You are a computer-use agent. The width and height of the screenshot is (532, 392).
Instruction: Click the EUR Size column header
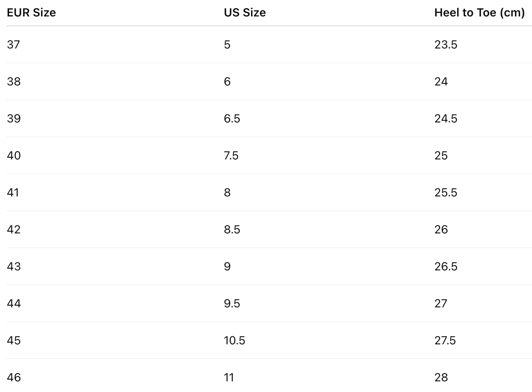pyautogui.click(x=31, y=13)
